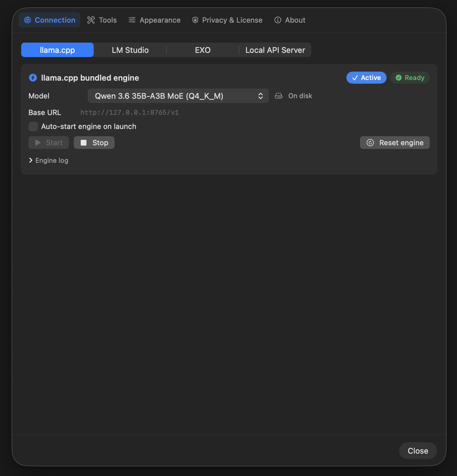Click the Base URL label

45,112
